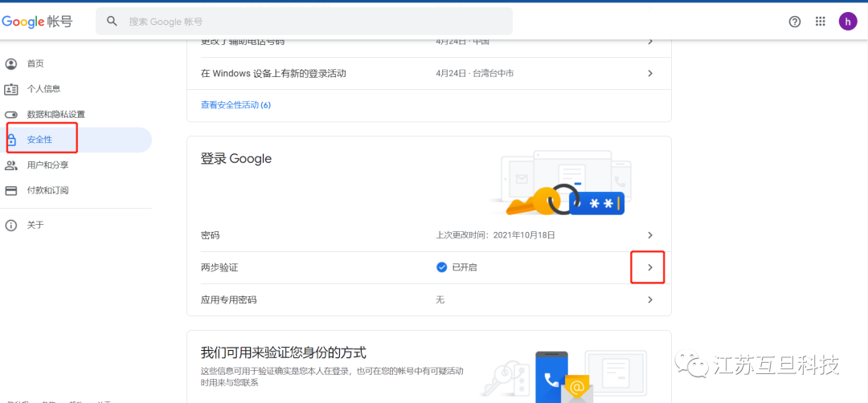Click the search magnifier icon
868x403 pixels.
pyautogui.click(x=113, y=22)
